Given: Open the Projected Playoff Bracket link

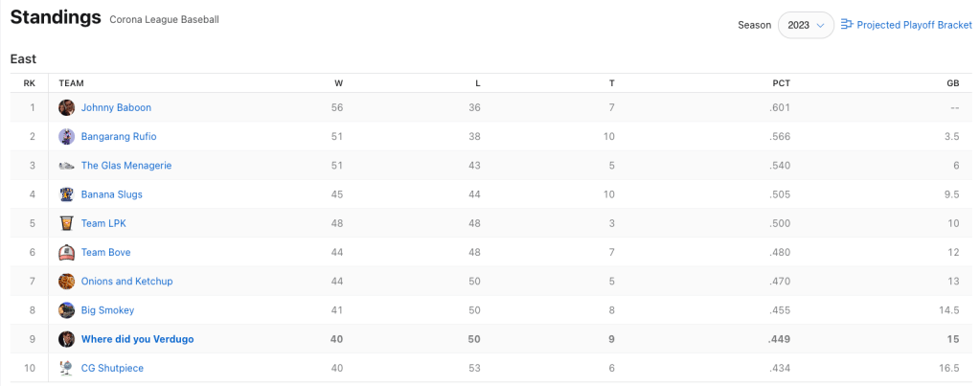Looking at the screenshot, I should point(914,25).
